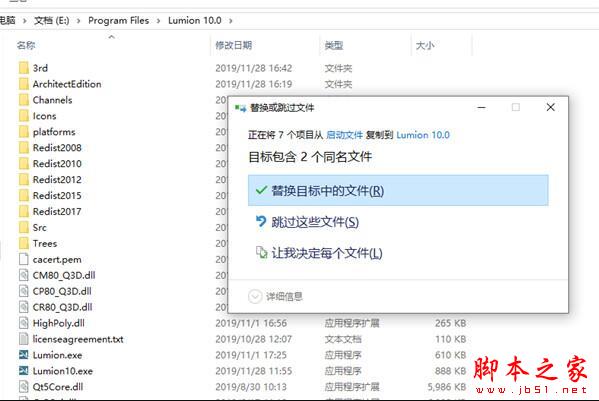Select the licenseagreement.txt file icon
This screenshot has height=401, width=599.
tap(24, 339)
